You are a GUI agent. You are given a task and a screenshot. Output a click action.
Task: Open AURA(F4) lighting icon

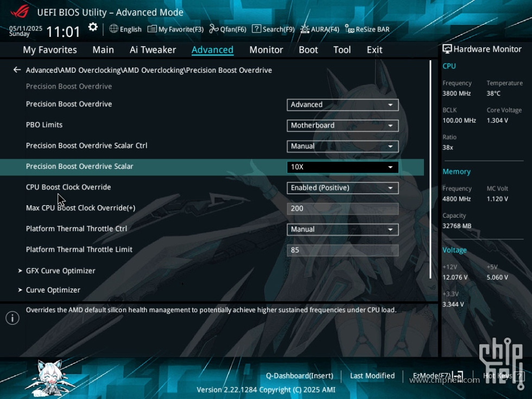click(305, 29)
